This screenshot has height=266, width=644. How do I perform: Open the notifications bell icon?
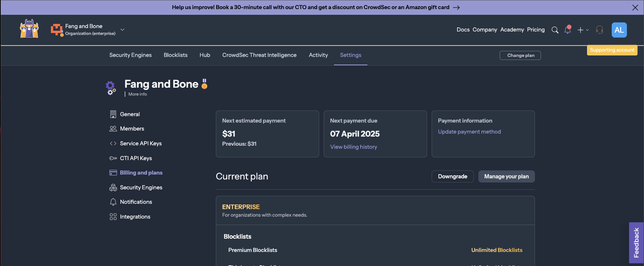[x=568, y=30]
